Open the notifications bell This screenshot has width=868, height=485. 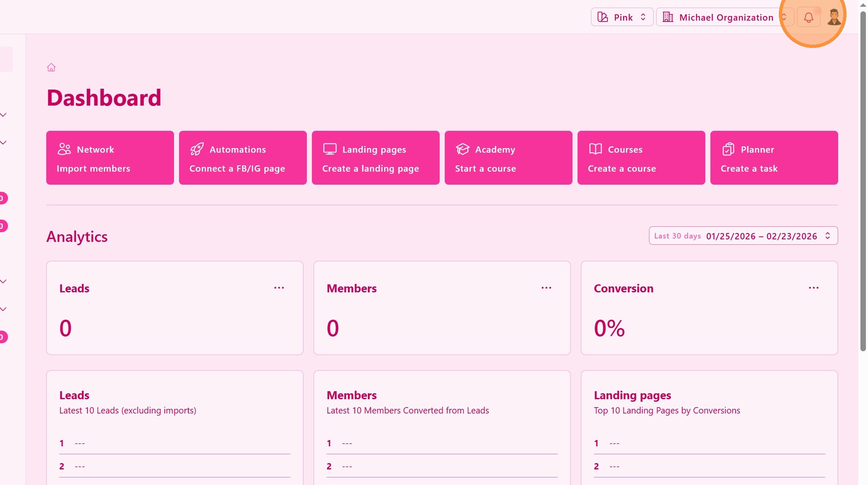pyautogui.click(x=808, y=17)
